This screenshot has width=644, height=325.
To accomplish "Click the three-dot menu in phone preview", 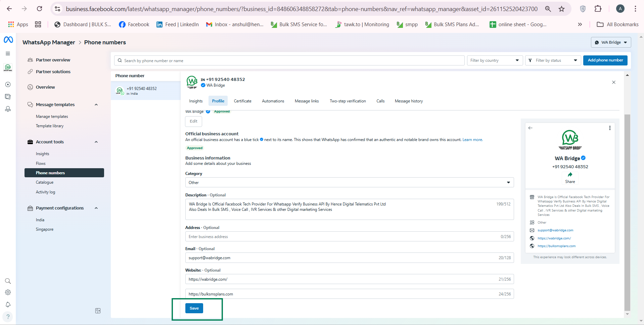I will coord(610,128).
